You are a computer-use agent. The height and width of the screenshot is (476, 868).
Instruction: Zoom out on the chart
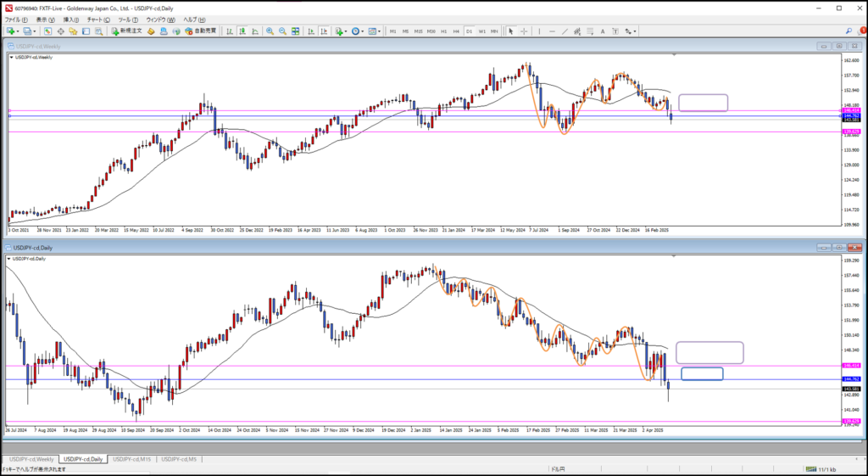[283, 31]
